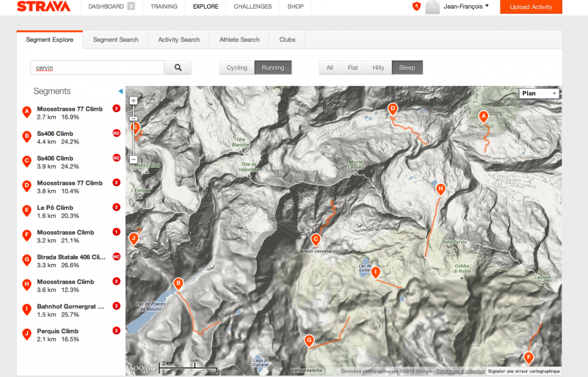
Task: Click map marker F
Action: point(529,357)
